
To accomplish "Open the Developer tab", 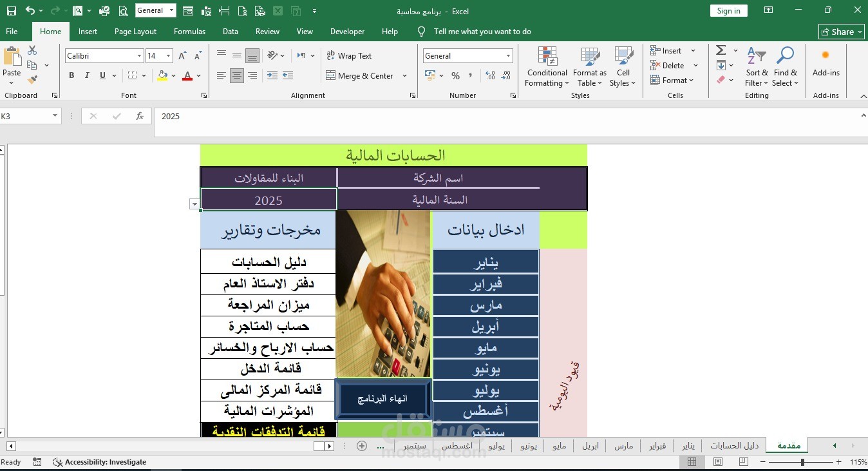I will (x=348, y=32).
